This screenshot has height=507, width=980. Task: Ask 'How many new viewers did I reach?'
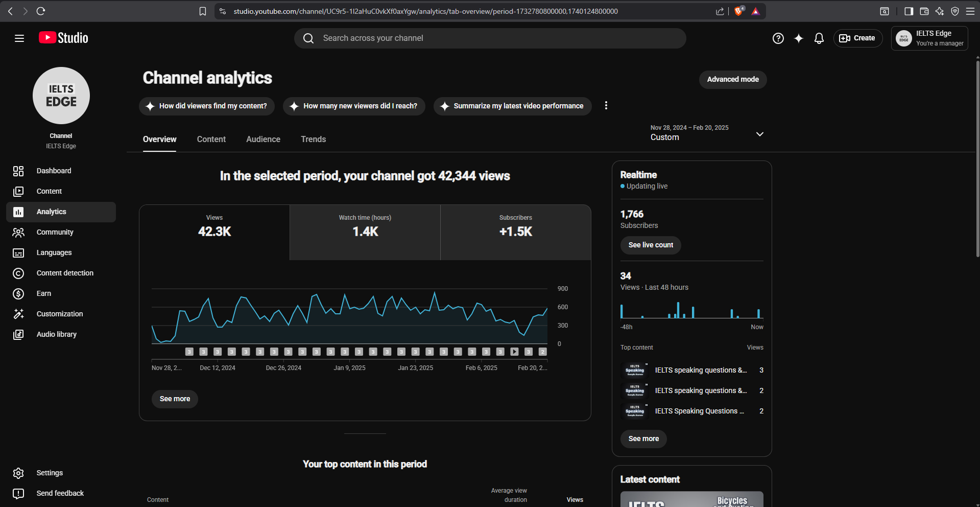(354, 106)
